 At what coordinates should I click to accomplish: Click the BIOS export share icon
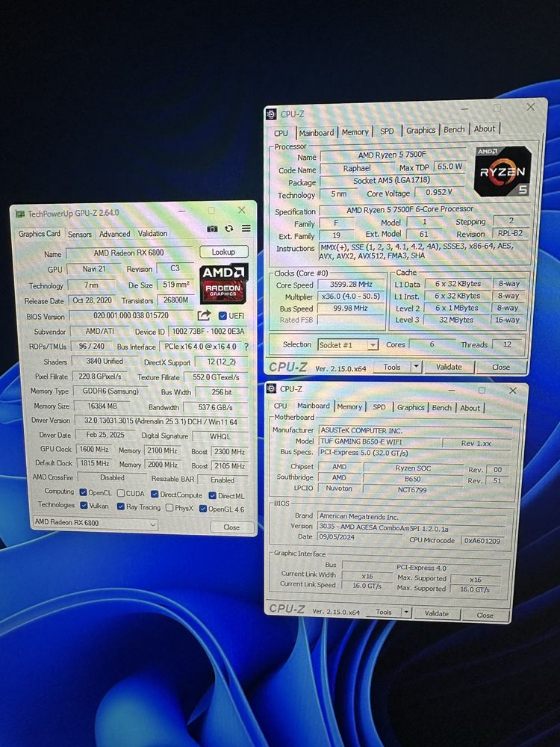[x=204, y=315]
